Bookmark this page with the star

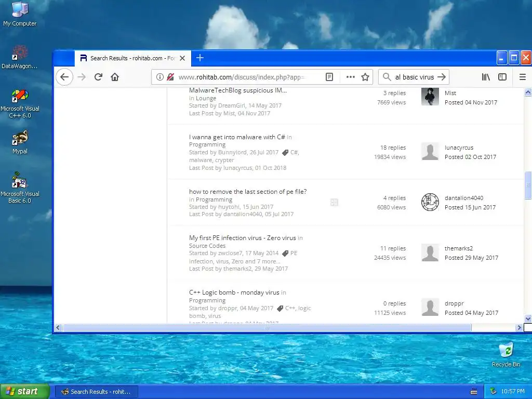click(x=365, y=77)
